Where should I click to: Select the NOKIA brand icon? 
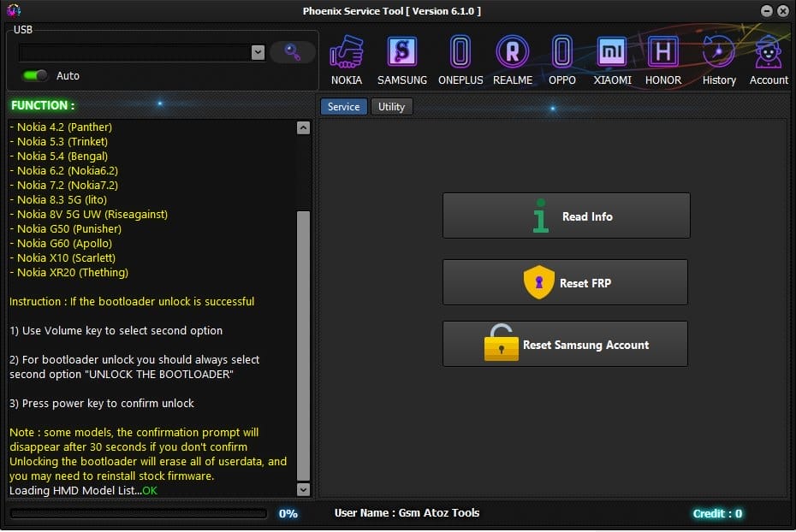point(347,56)
